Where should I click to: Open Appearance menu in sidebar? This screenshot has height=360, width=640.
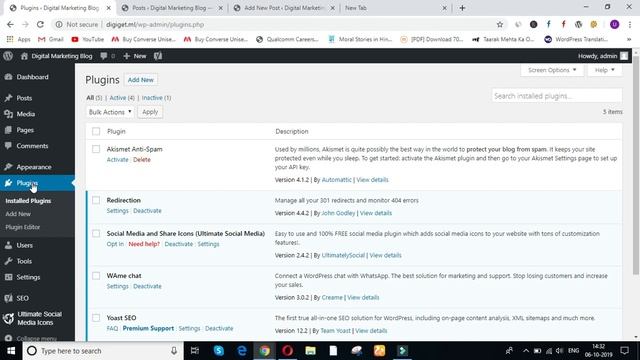tap(34, 167)
